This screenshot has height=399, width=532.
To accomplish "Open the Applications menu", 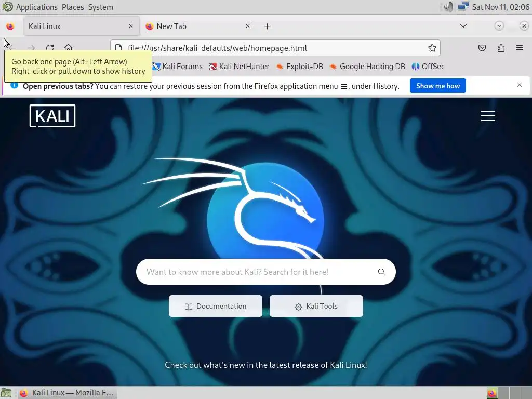I will (x=37, y=7).
